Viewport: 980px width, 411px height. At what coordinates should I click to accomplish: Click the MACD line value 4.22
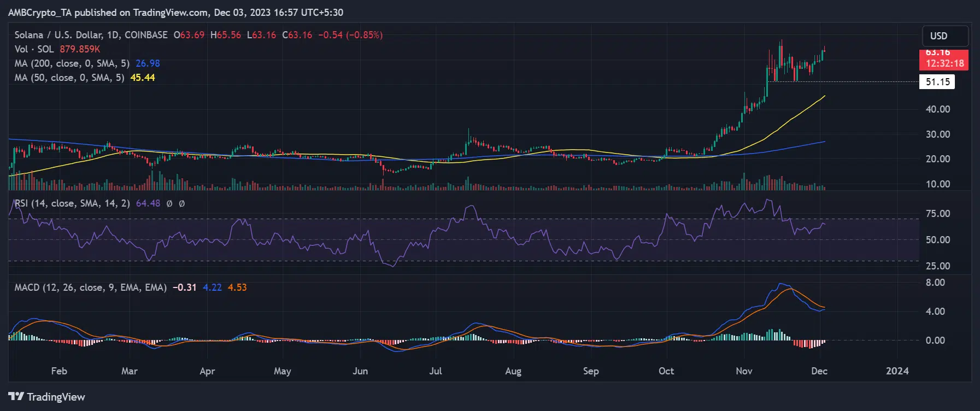point(212,287)
